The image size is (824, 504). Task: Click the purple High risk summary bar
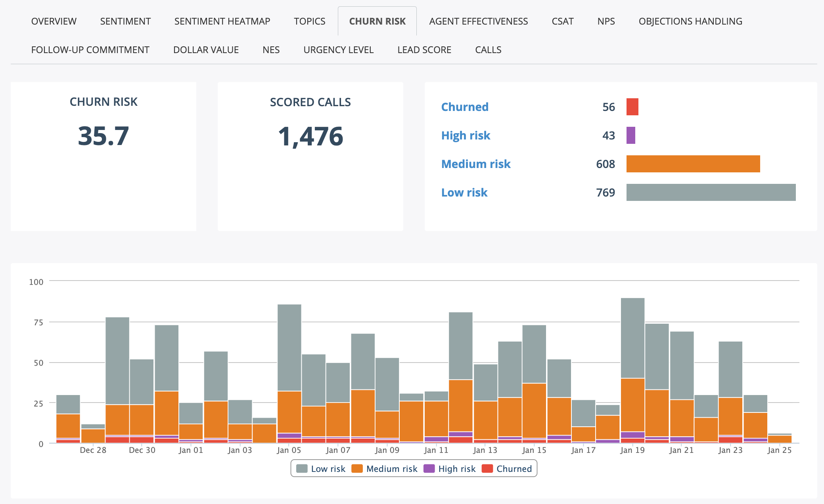click(631, 136)
